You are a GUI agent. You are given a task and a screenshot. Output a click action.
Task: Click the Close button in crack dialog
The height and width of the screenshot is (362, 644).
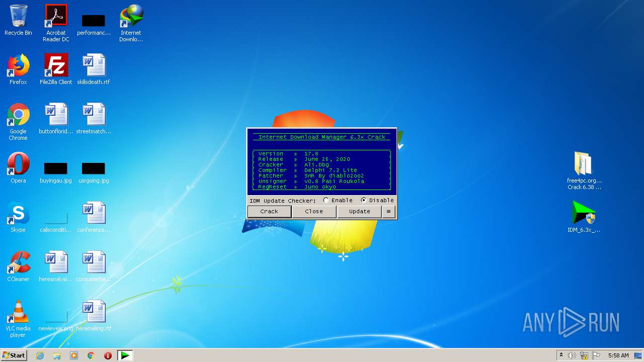tap(314, 212)
